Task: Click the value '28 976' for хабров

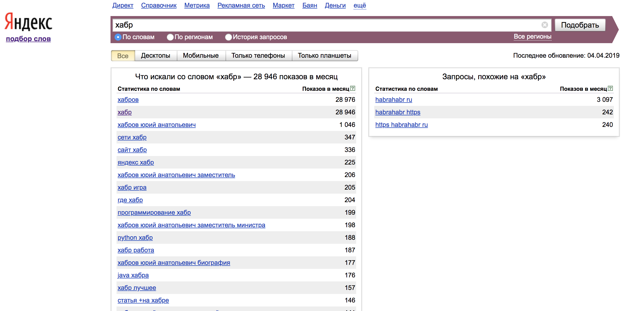Action: [x=345, y=100]
